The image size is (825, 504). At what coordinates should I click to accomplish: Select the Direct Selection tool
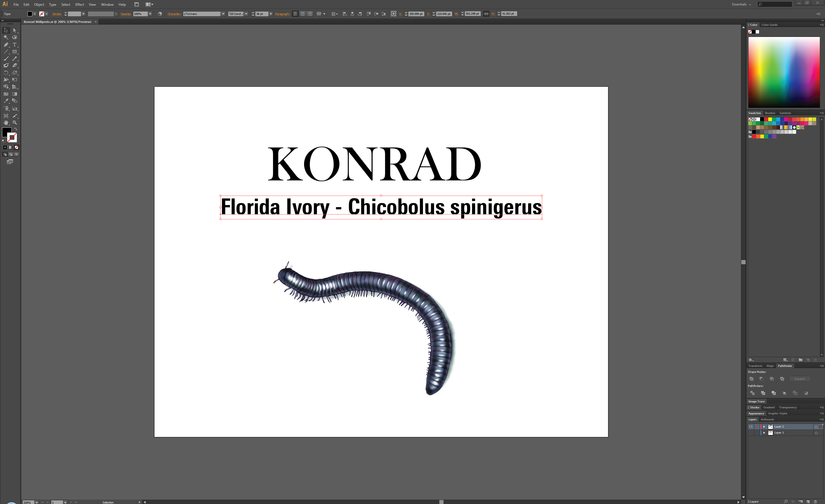15,30
